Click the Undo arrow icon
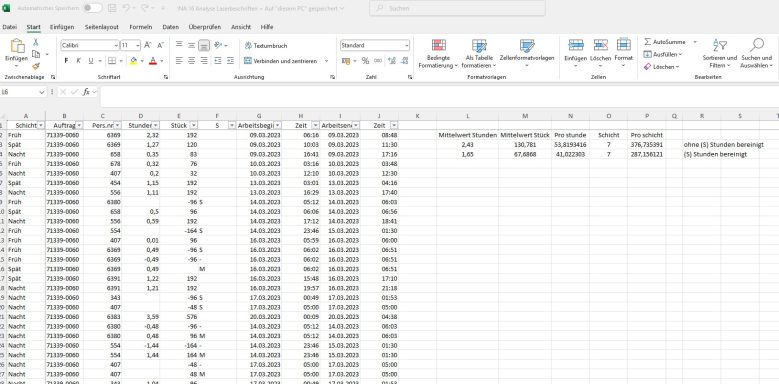This screenshot has width=779, height=384. click(126, 8)
